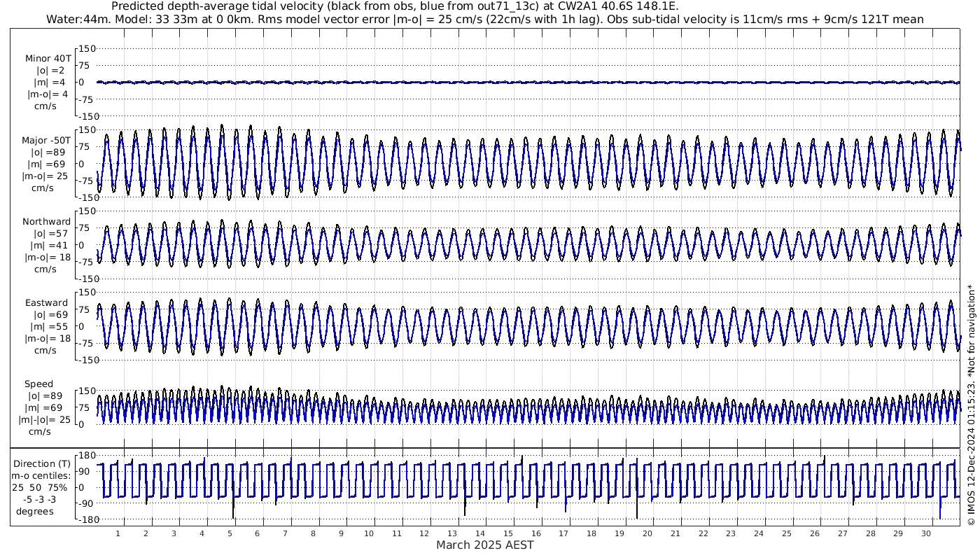Click day '30' on the date axis
The width and height of the screenshot is (980, 560).
point(926,533)
